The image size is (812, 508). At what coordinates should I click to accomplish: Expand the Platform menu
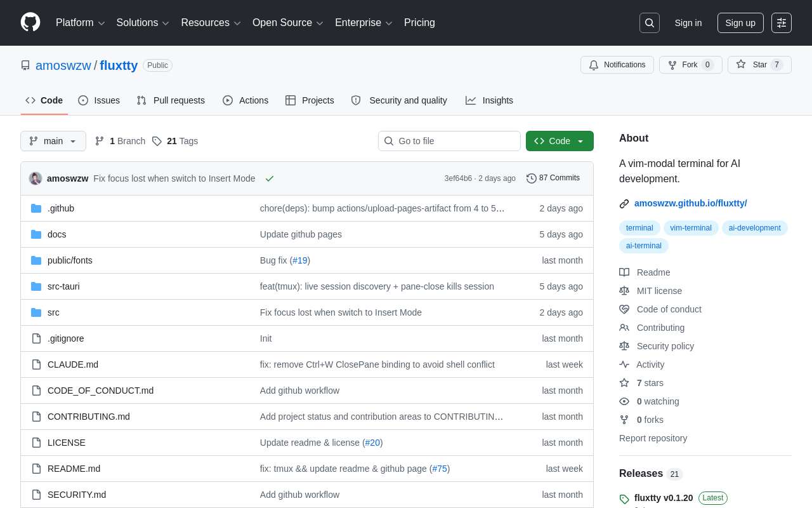point(80,23)
